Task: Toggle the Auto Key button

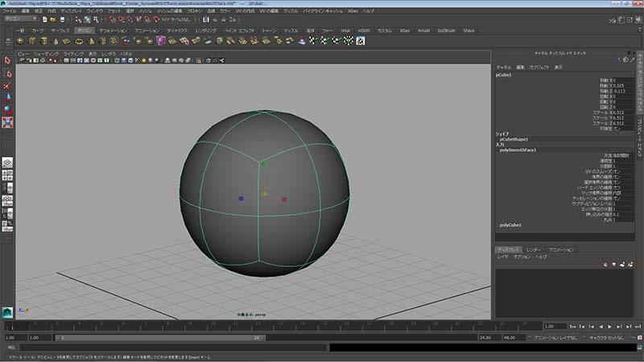Action: 639,337
